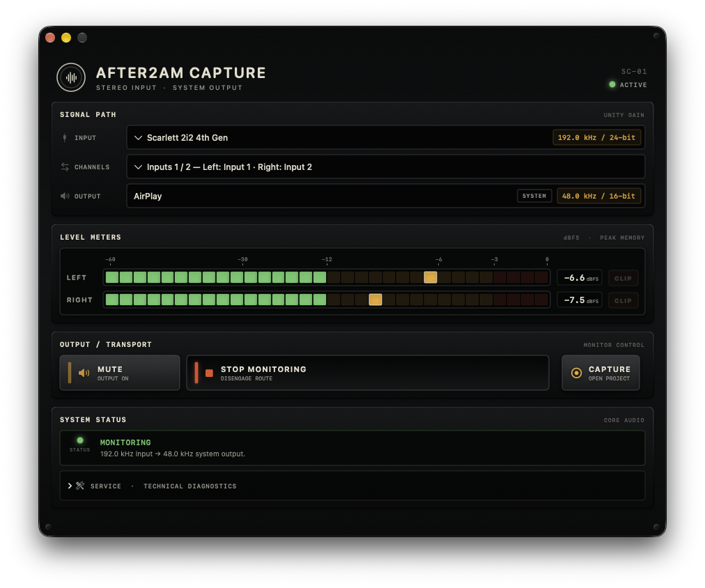Reset the LEFT channel CLIP indicator

pyautogui.click(x=623, y=278)
